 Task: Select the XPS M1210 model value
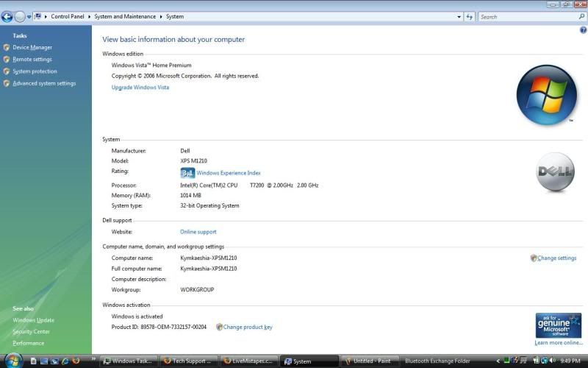[x=193, y=161]
